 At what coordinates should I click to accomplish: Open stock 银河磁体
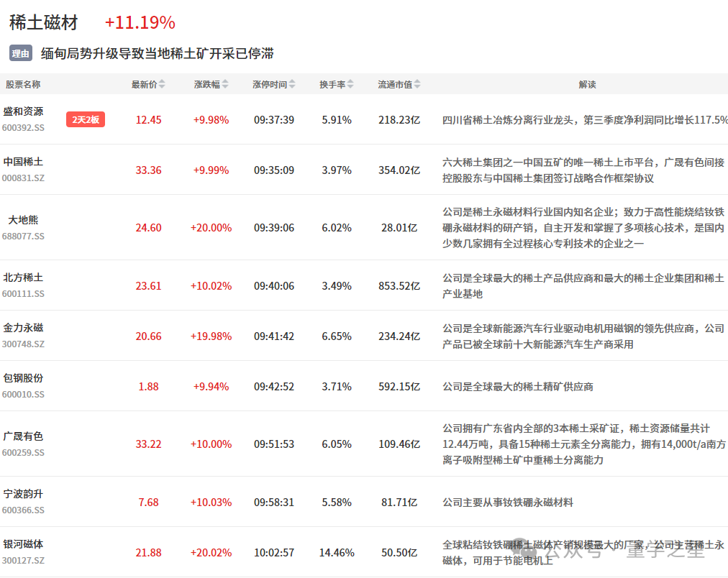tap(23, 544)
